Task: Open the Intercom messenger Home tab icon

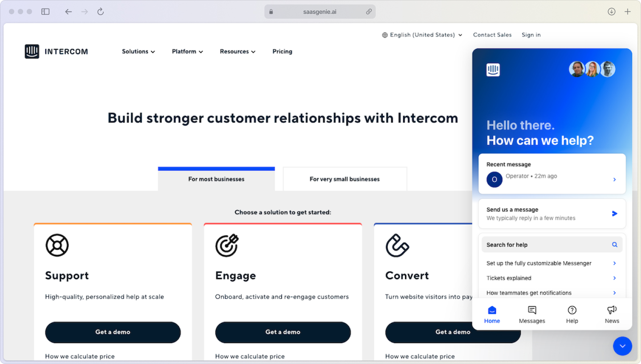Action: pyautogui.click(x=492, y=310)
